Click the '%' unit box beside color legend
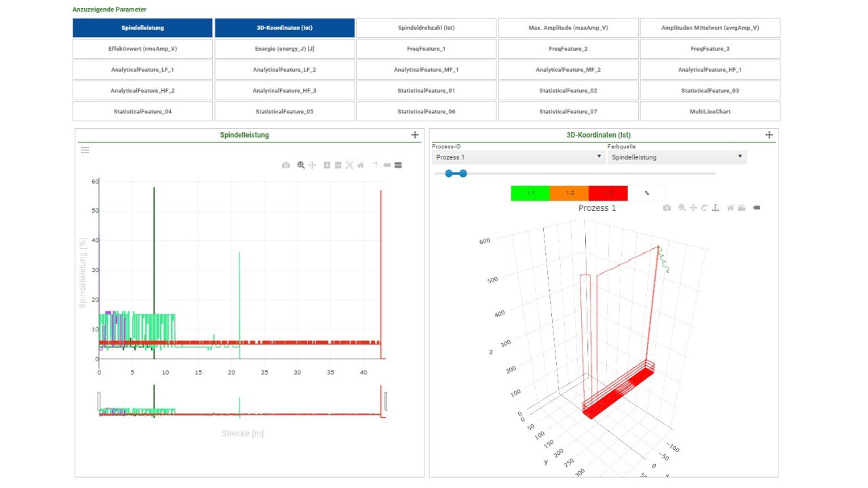 [x=647, y=193]
